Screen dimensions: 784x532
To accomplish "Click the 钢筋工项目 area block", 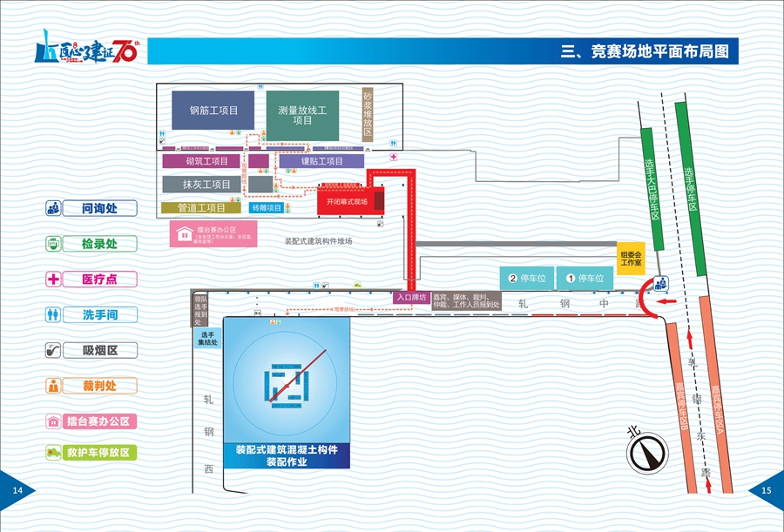I will tap(213, 110).
